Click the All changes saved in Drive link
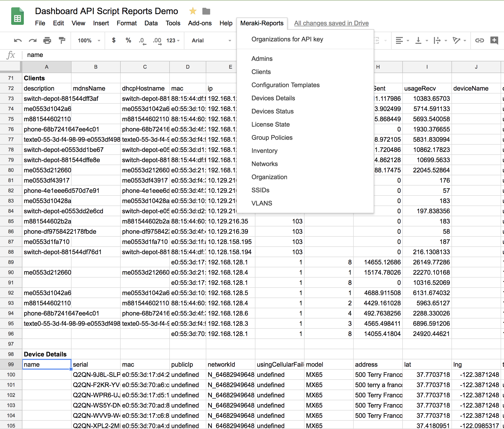This screenshot has height=429, width=504. (x=331, y=23)
